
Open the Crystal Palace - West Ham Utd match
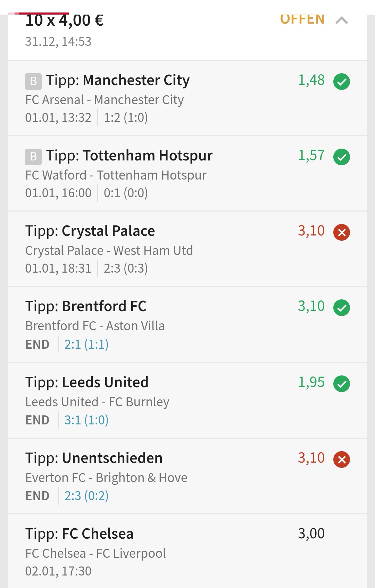tap(109, 250)
